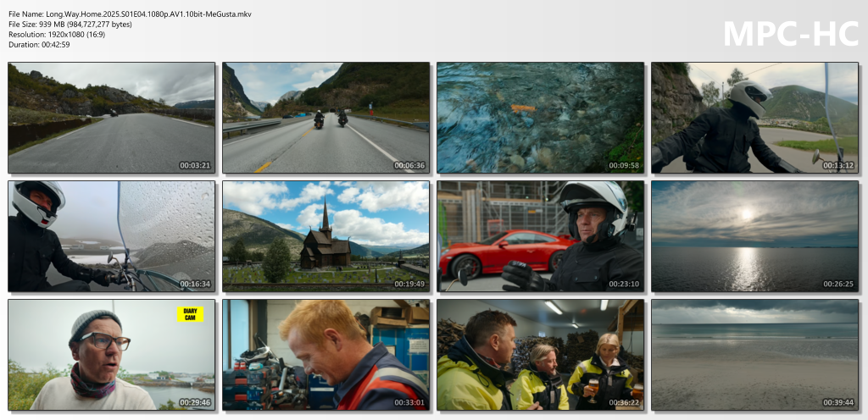Viewport: 868px width, 420px height.
Task: Click the 00:03:21 timestamp label
Action: coord(194,166)
